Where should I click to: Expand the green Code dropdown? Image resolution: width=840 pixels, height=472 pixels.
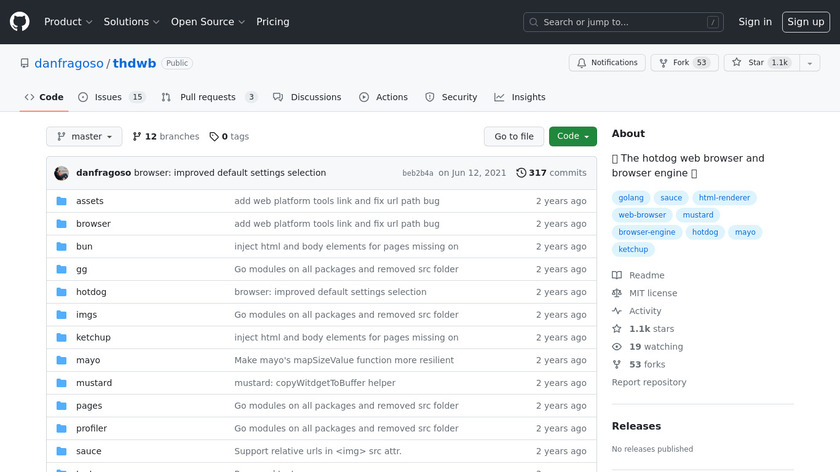click(573, 137)
